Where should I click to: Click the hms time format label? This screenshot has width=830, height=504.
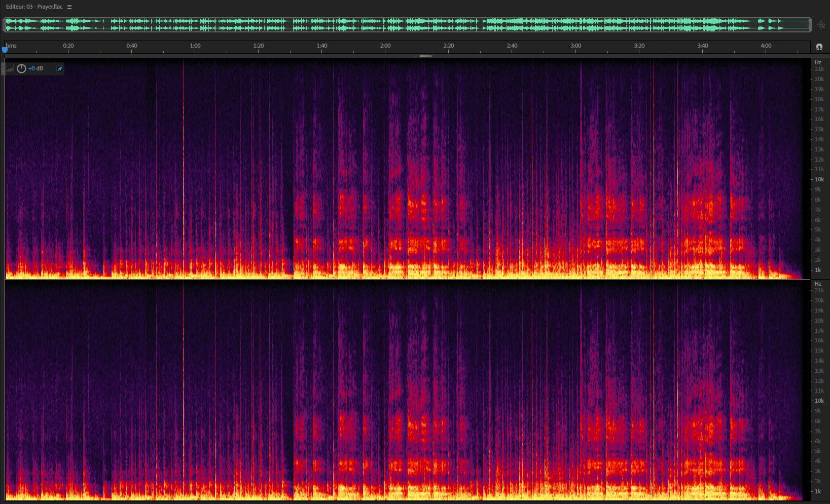[11, 46]
